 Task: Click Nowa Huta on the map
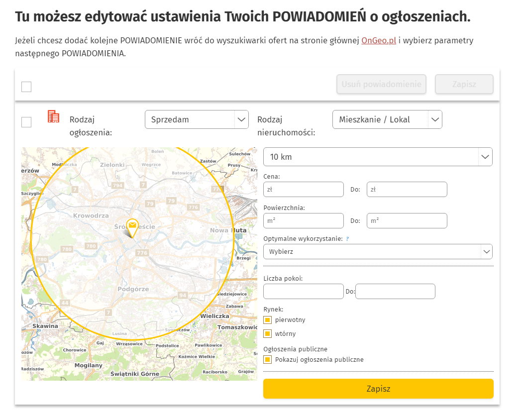point(227,230)
